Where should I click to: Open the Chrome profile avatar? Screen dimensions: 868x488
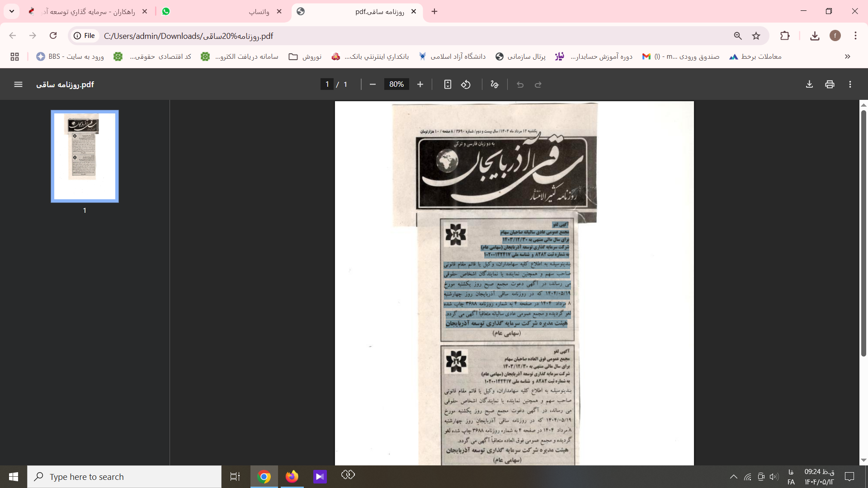pos(835,36)
